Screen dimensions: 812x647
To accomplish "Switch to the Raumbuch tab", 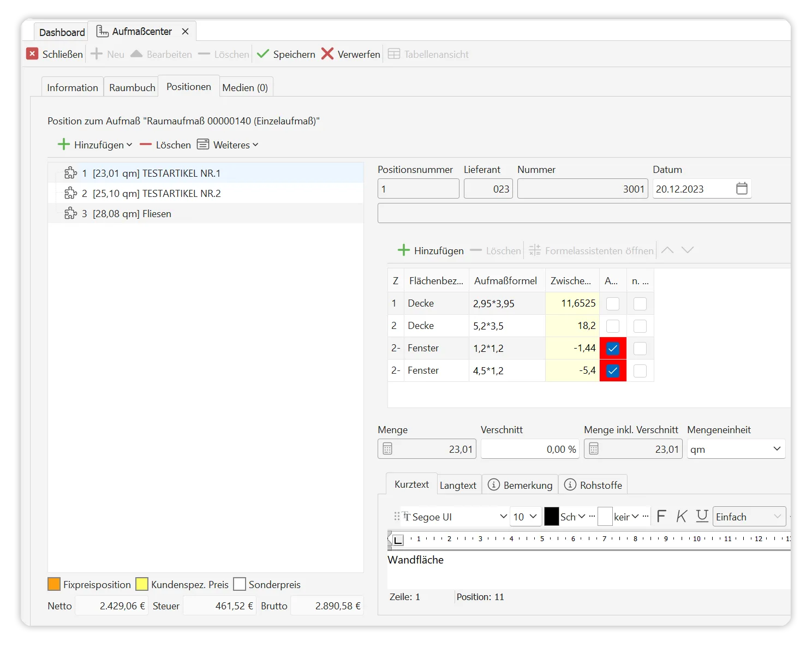I will tap(132, 87).
